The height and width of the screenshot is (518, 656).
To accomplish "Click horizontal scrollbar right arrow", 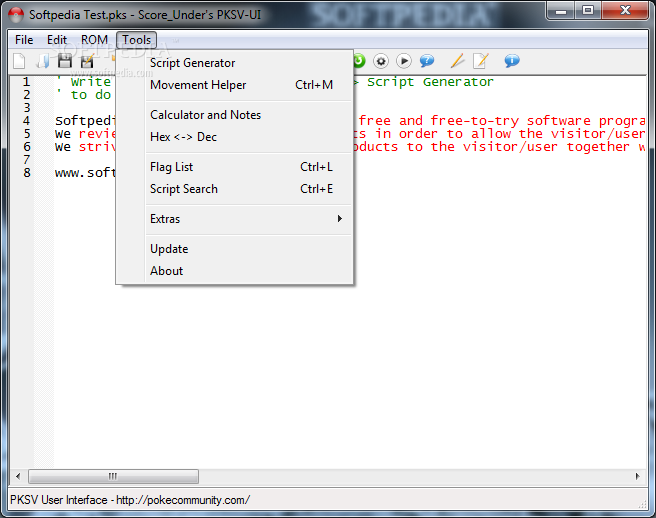I will pos(638,476).
